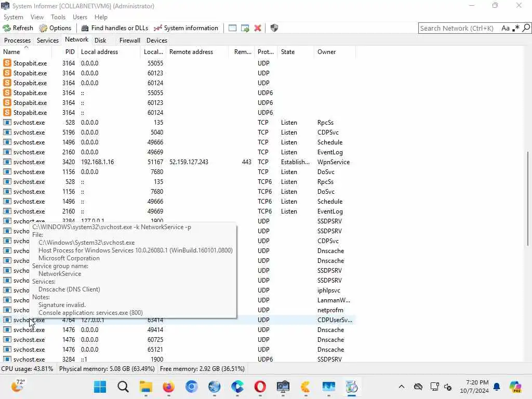Select the svchost.exe EventLog TCP6 row
Viewport: 532px width, 399px height.
(x=178, y=211)
